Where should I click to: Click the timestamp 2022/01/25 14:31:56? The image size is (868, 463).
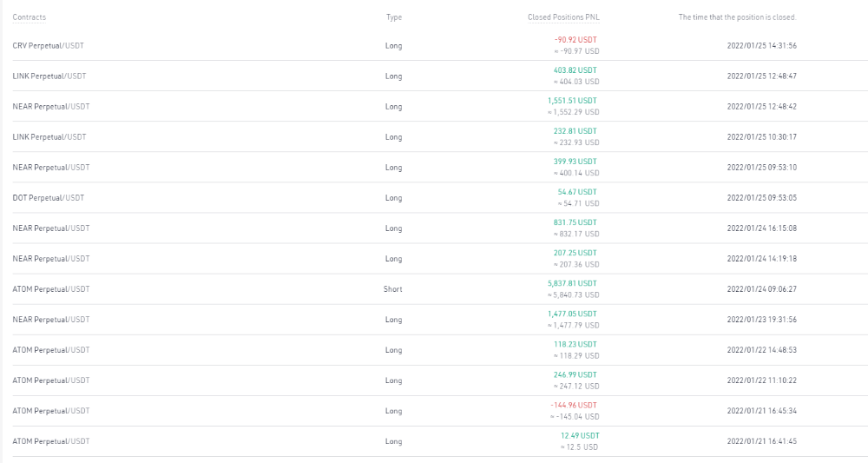click(x=762, y=45)
